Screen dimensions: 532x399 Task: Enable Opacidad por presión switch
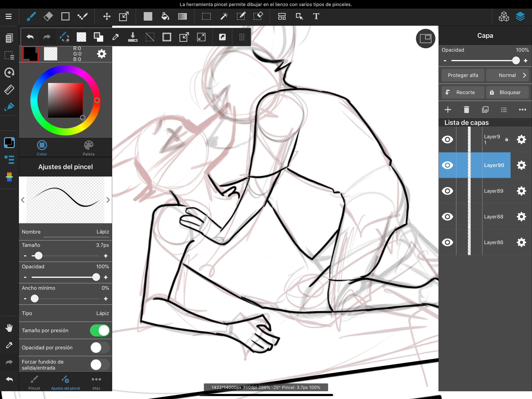pyautogui.click(x=100, y=348)
